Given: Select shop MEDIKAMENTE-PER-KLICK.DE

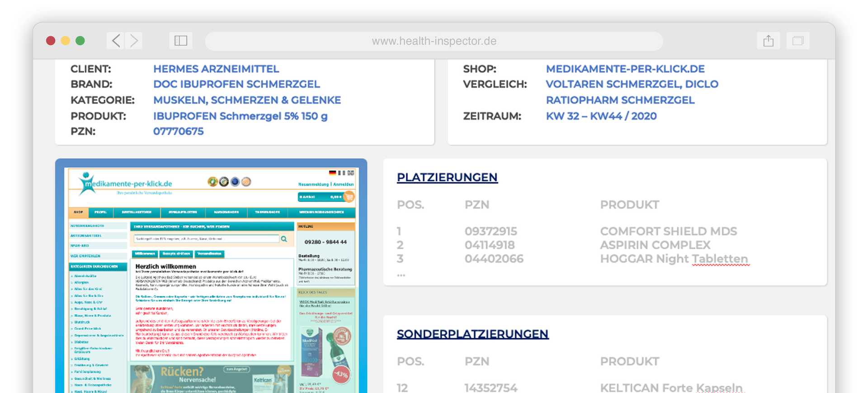Looking at the screenshot, I should click(625, 69).
